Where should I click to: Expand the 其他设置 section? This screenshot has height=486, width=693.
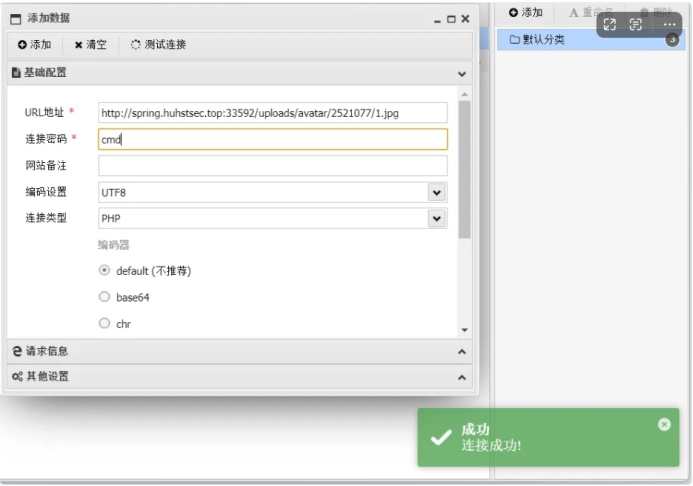pyautogui.click(x=461, y=377)
